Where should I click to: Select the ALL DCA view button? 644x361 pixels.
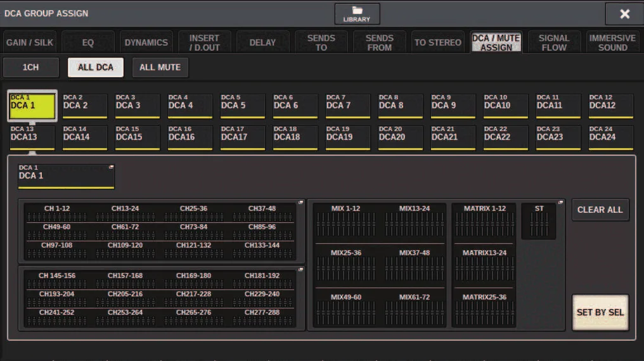pos(95,67)
